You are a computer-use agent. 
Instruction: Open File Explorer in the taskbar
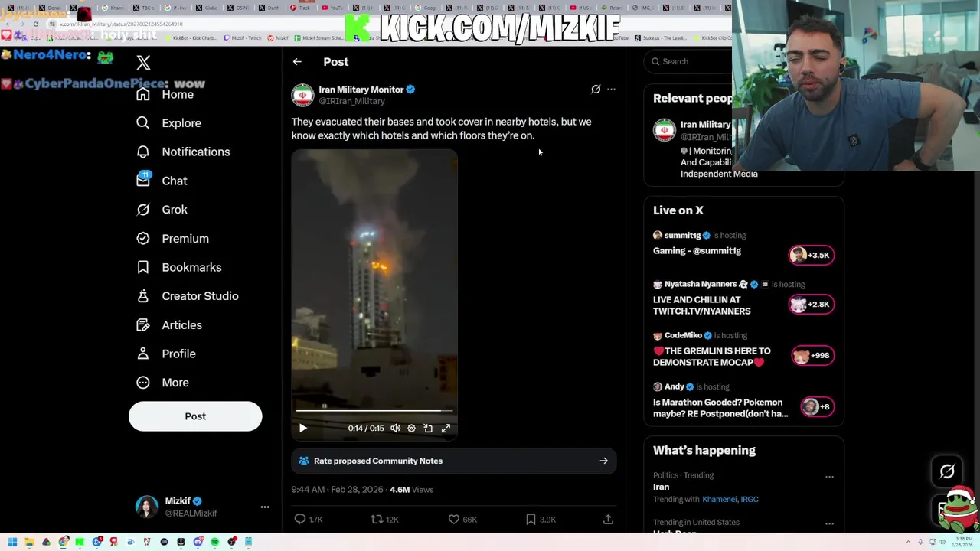point(29,542)
